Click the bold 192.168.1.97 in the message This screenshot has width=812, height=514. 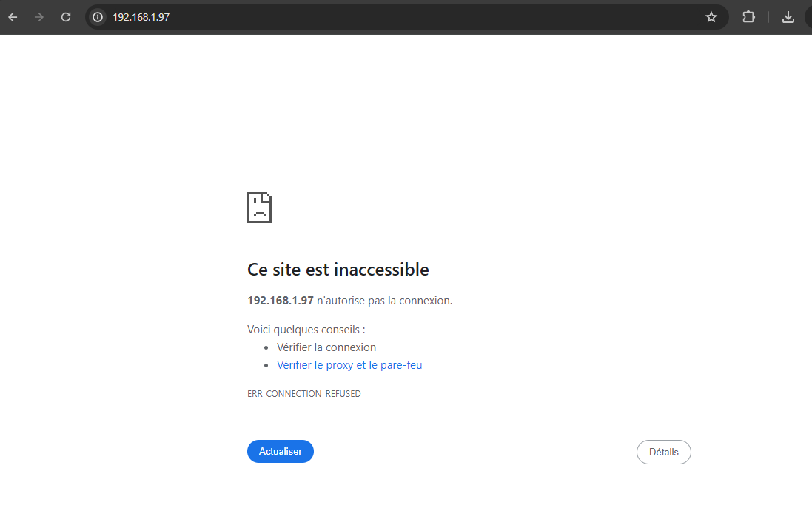(280, 301)
